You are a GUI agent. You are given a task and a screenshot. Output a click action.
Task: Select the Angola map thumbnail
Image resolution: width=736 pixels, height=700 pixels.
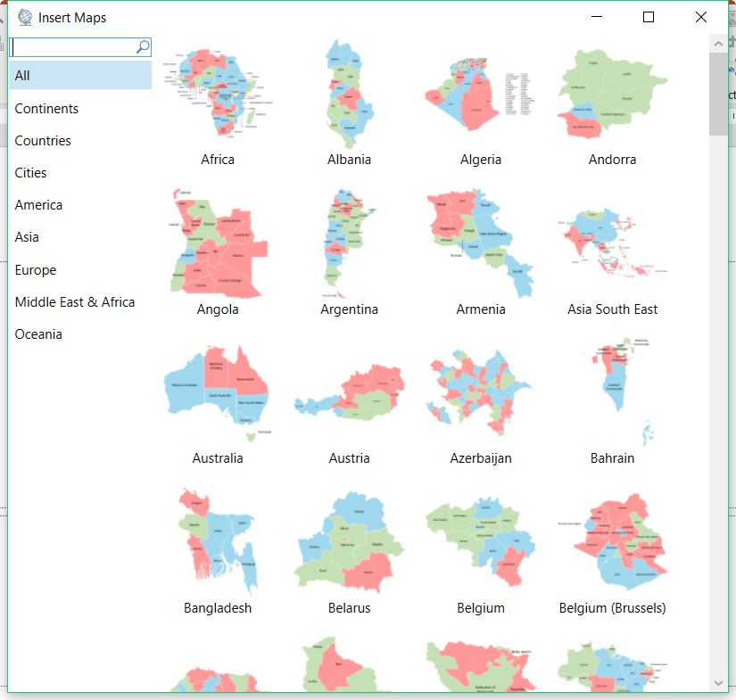[x=219, y=243]
